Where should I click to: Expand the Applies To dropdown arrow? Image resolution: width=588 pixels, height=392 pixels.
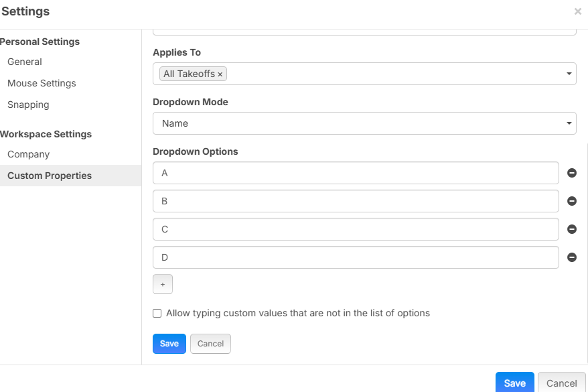pyautogui.click(x=569, y=74)
